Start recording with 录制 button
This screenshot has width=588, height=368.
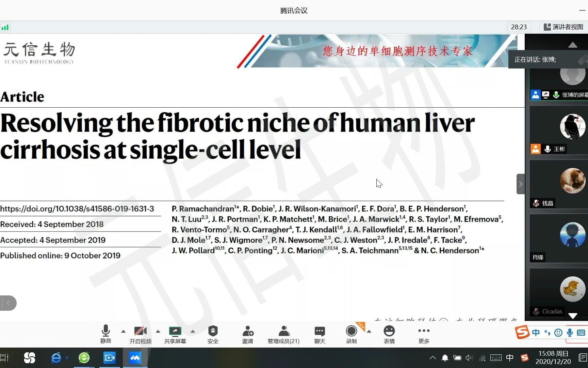(x=351, y=334)
